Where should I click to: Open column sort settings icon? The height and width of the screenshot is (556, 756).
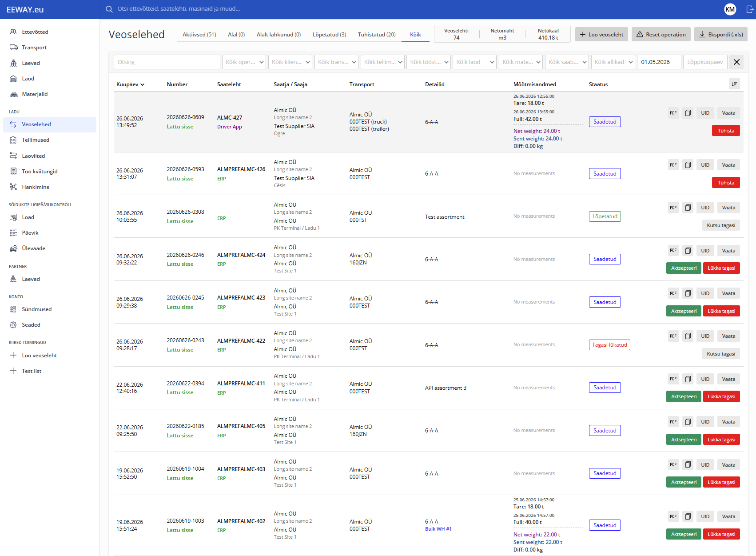pyautogui.click(x=734, y=84)
